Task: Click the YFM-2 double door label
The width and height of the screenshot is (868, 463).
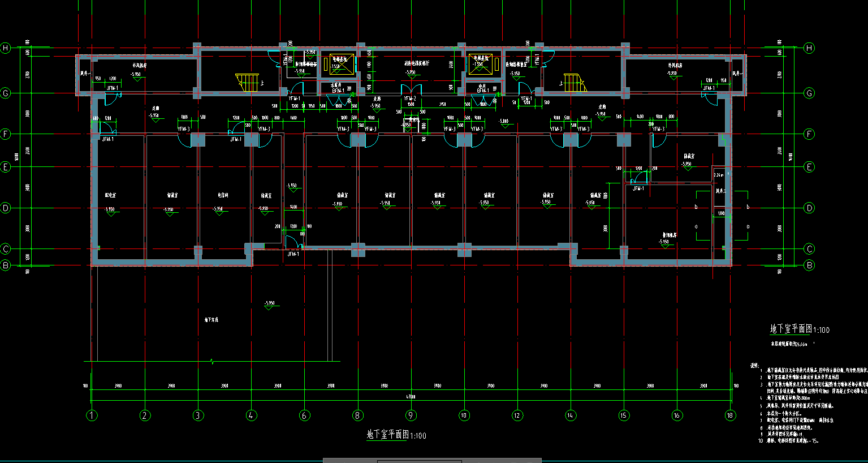Action: (410, 98)
